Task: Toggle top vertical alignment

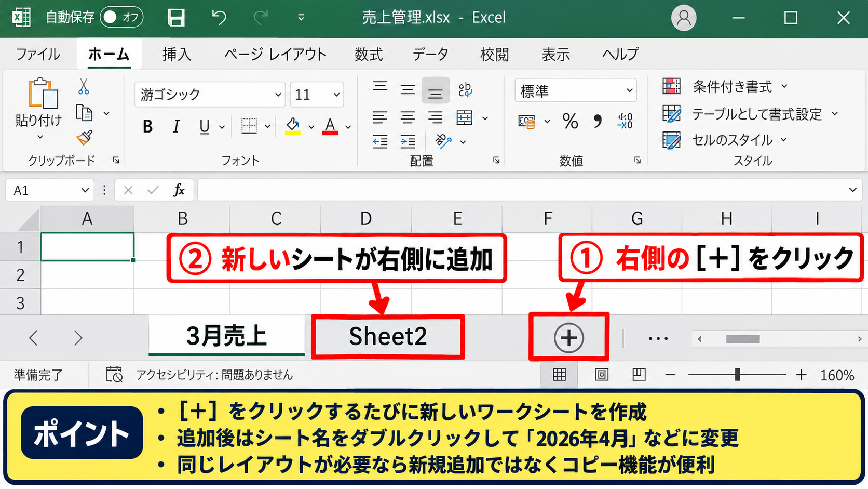Action: click(x=380, y=86)
